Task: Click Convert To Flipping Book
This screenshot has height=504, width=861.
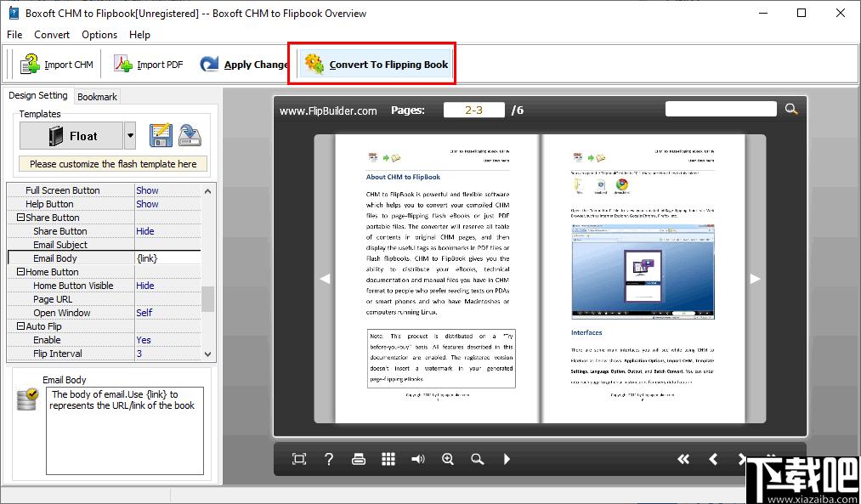Action: tap(377, 65)
